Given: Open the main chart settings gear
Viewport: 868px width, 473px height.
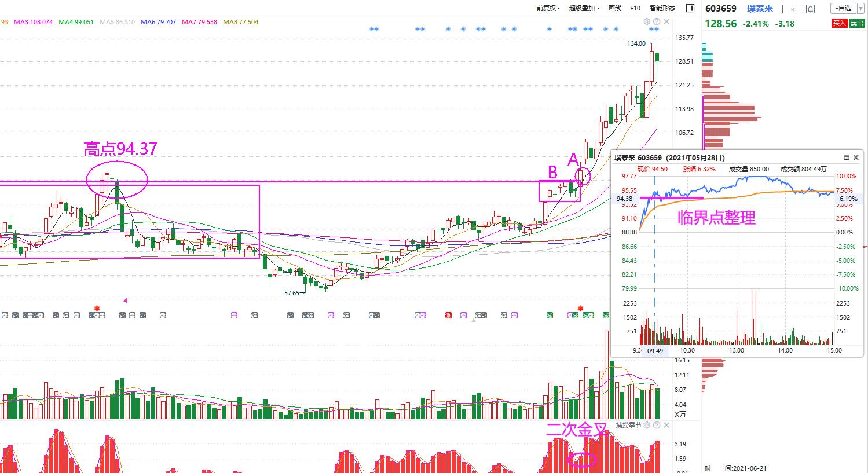Looking at the screenshot, I should coord(647,22).
